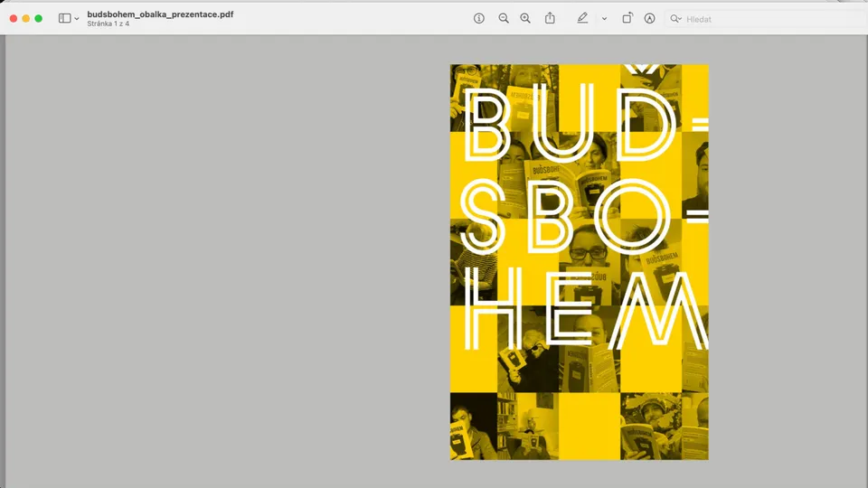Zoom in on the PDF page
The height and width of the screenshot is (488, 868).
click(x=525, y=18)
